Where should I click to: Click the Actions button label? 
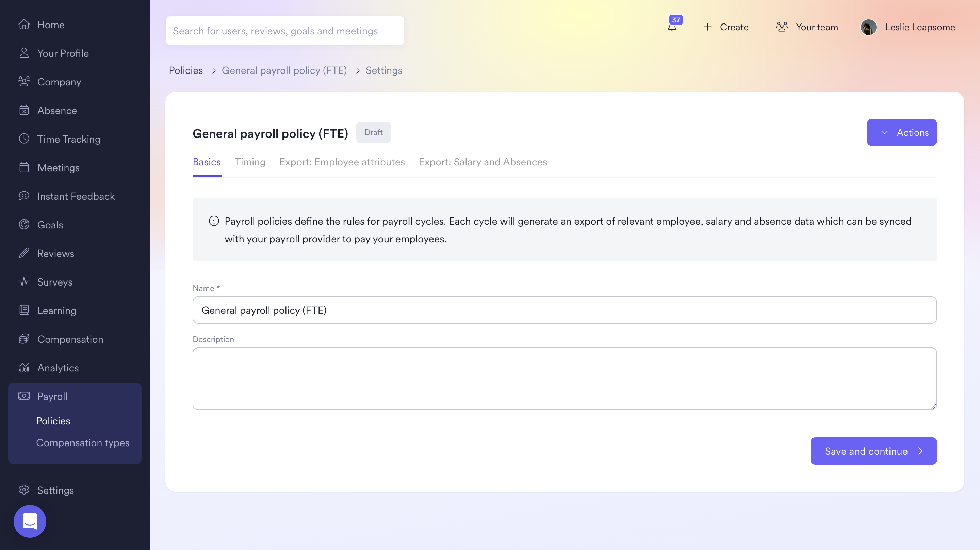913,132
